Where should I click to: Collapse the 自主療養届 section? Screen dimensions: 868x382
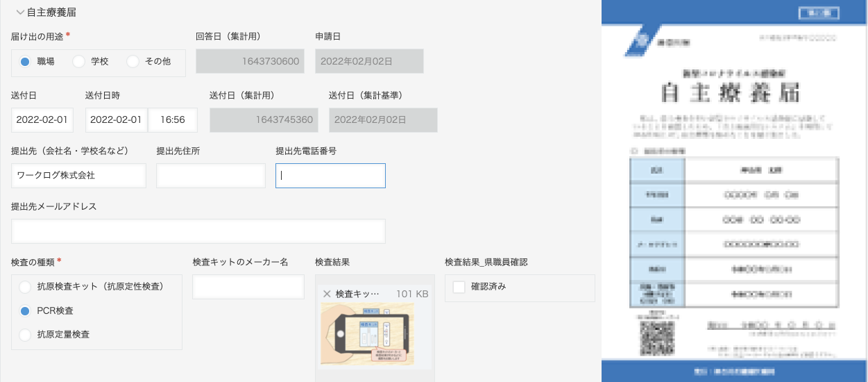[x=20, y=12]
